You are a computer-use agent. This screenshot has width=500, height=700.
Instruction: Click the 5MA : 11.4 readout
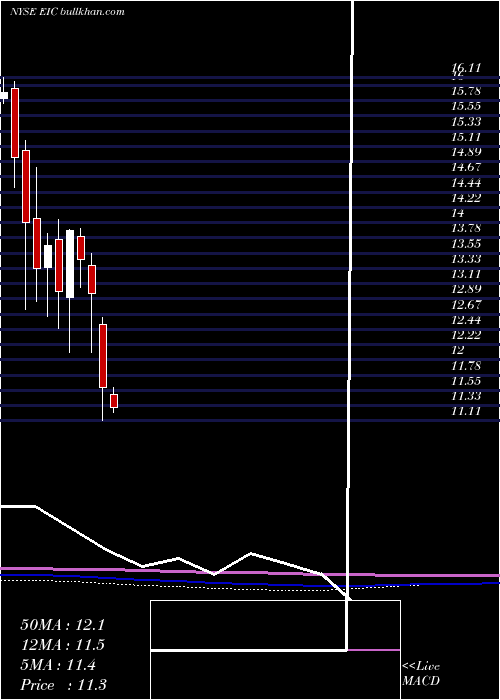pyautogui.click(x=58, y=665)
